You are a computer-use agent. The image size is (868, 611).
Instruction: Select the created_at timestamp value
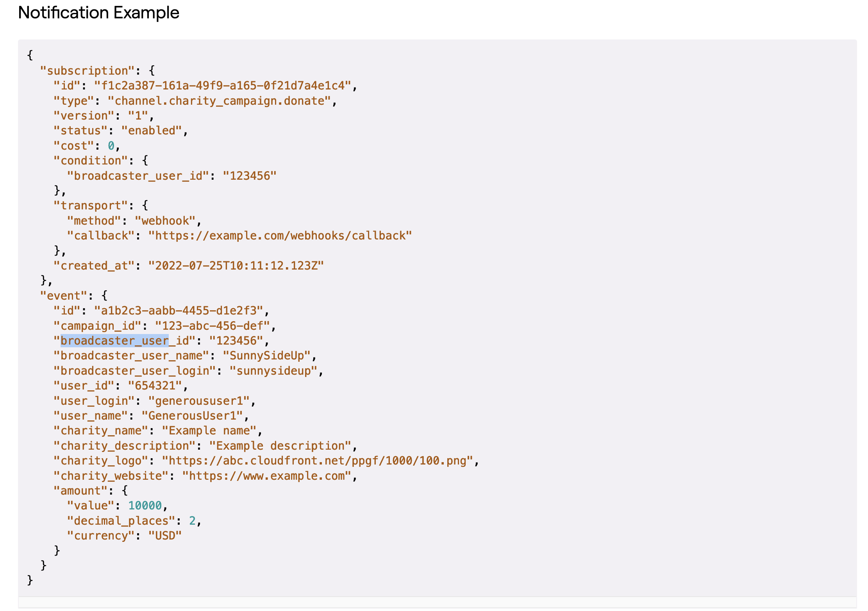(236, 265)
